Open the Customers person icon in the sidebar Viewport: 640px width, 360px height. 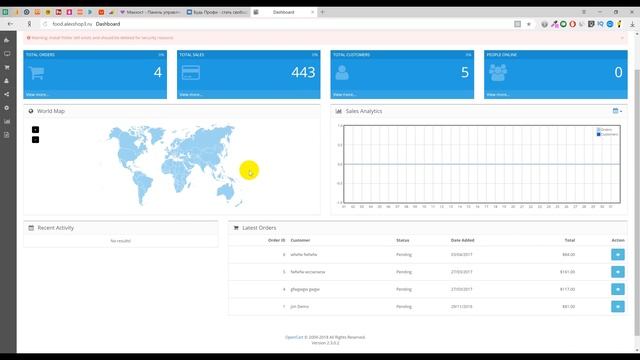pyautogui.click(x=7, y=81)
